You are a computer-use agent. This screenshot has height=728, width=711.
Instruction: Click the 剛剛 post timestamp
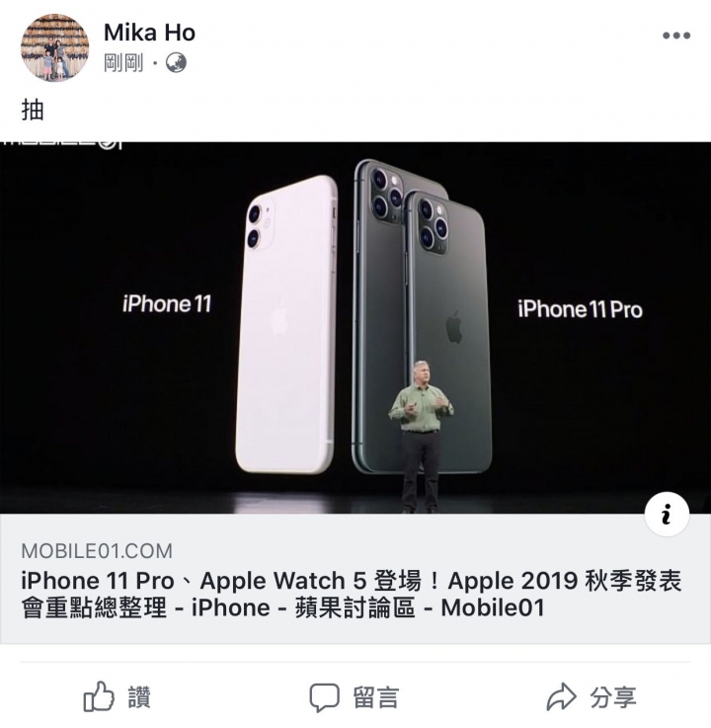(x=123, y=62)
